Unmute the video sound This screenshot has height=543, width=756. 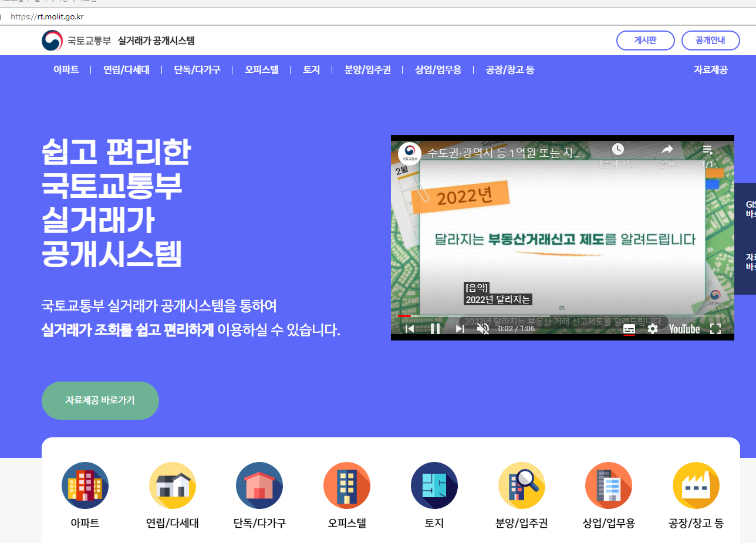[x=483, y=329]
